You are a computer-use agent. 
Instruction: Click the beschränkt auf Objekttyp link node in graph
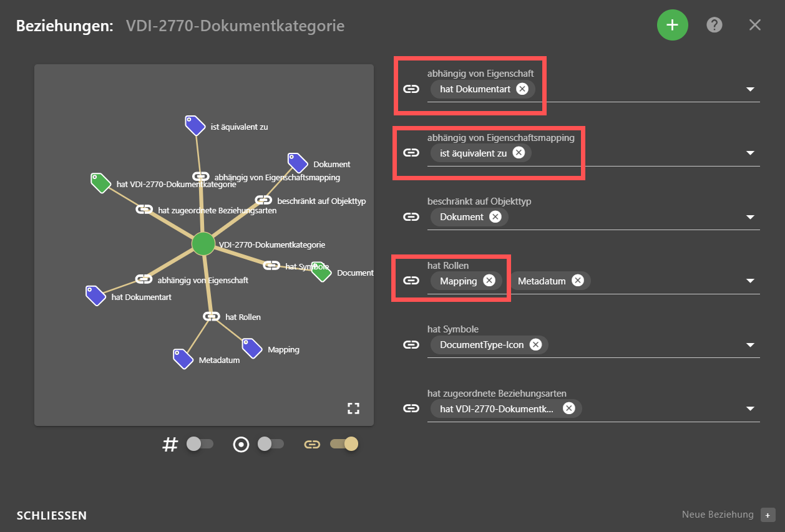point(263,200)
